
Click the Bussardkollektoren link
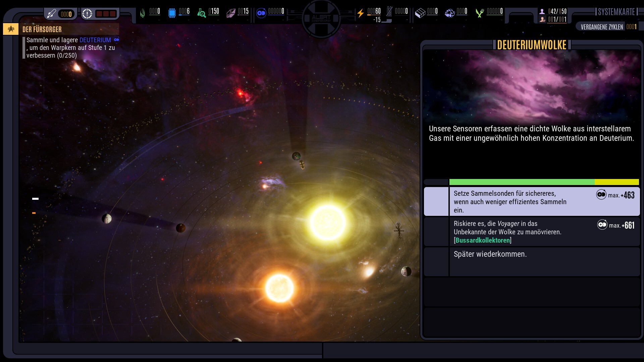pyautogui.click(x=483, y=240)
